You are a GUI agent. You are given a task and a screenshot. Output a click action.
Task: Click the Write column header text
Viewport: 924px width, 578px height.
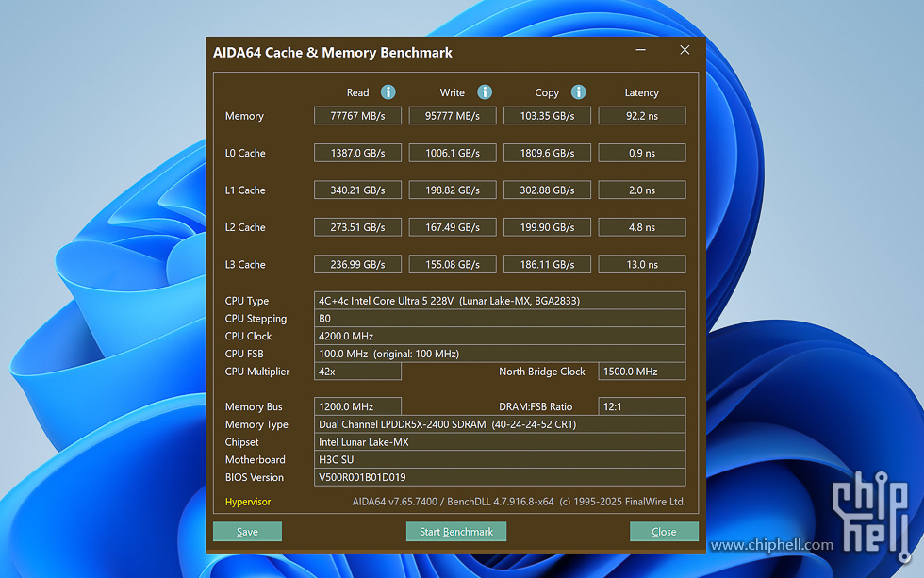[x=452, y=92]
